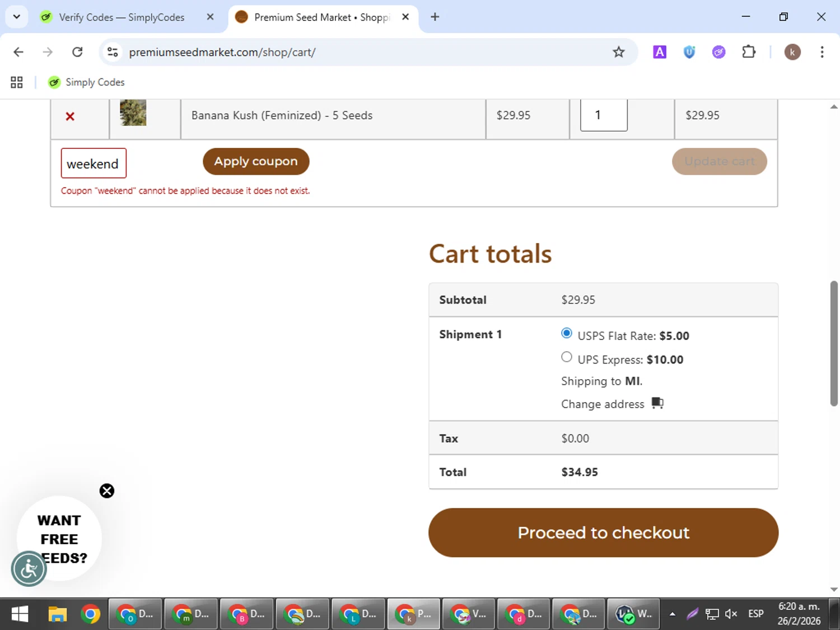Show hidden system tray icons

pyautogui.click(x=673, y=614)
